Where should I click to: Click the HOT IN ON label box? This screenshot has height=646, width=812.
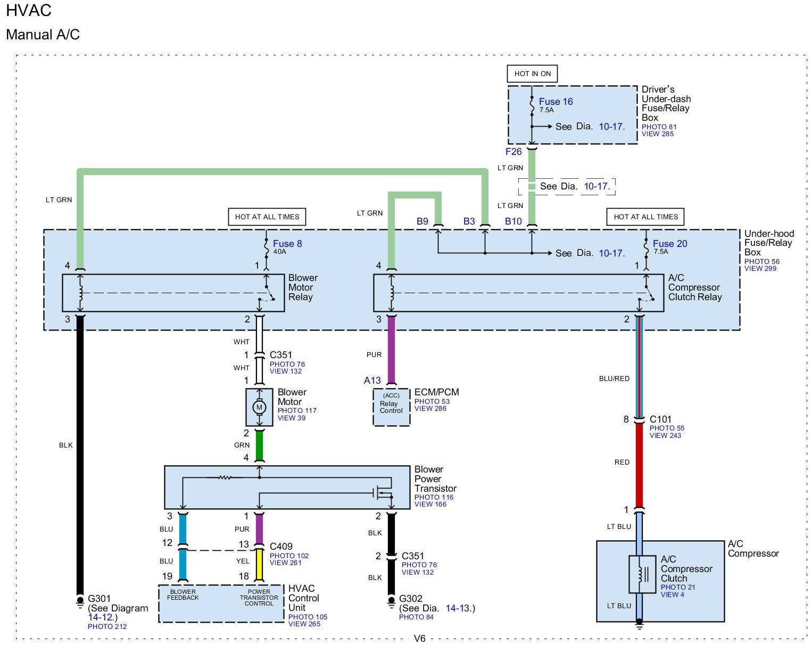tap(532, 73)
